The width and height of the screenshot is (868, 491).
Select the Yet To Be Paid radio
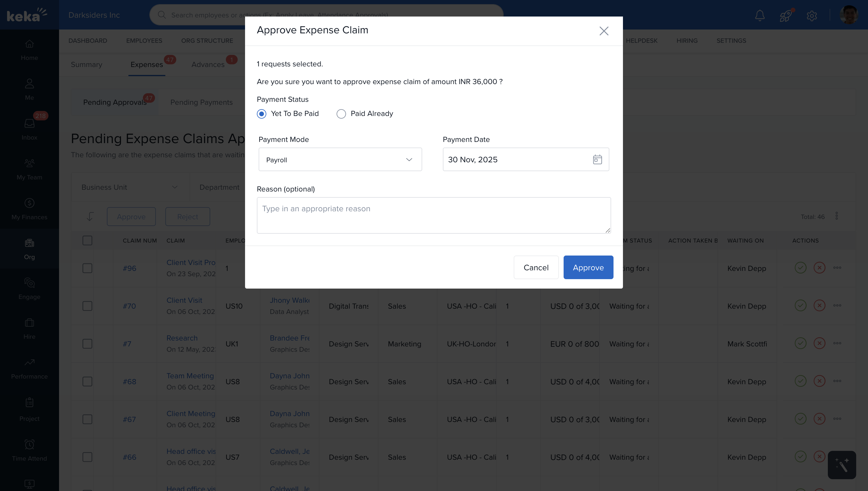(262, 114)
